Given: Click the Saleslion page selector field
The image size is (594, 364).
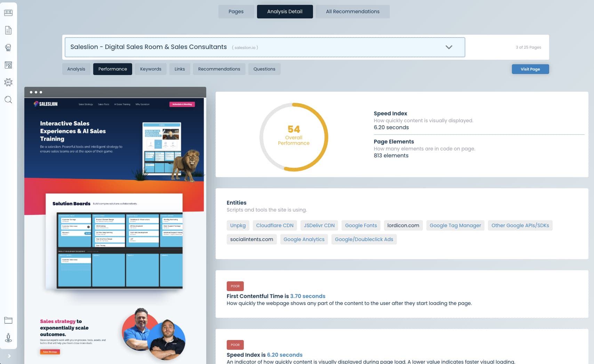Looking at the screenshot, I should click(265, 47).
